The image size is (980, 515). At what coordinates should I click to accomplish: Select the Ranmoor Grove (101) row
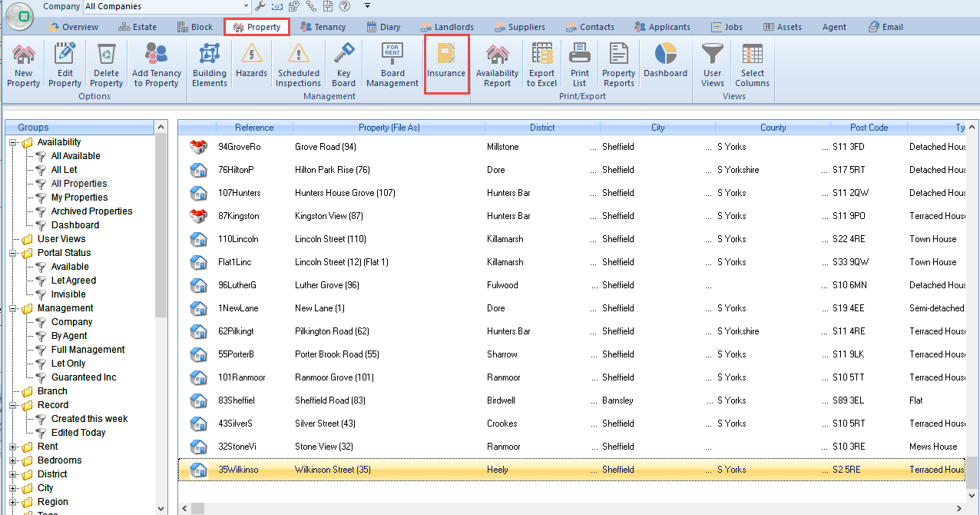tap(572, 377)
